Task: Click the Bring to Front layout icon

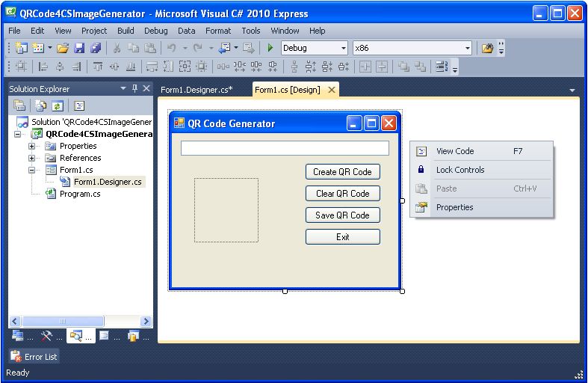Action: [x=403, y=67]
